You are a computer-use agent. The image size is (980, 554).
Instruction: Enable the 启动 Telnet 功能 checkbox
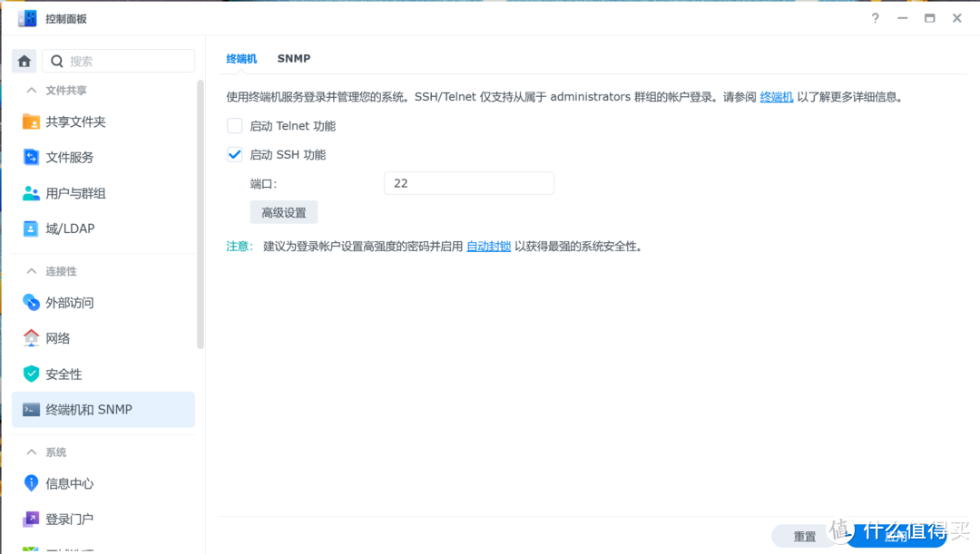click(x=234, y=126)
